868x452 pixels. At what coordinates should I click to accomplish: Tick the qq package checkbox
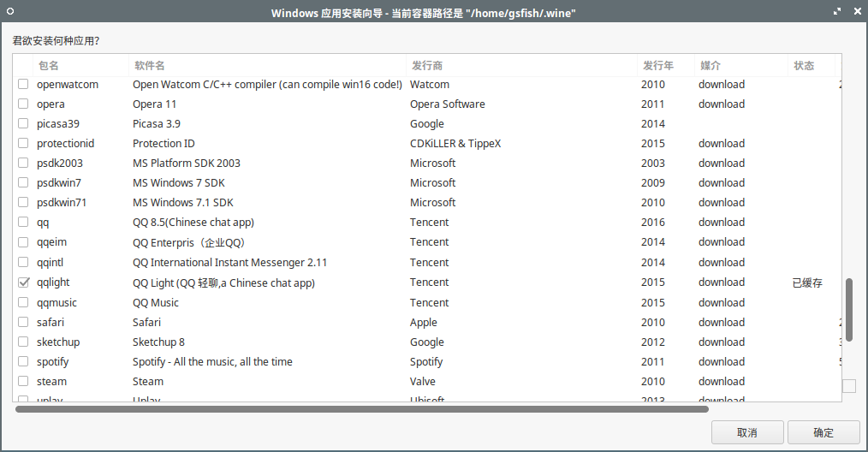pyautogui.click(x=23, y=222)
